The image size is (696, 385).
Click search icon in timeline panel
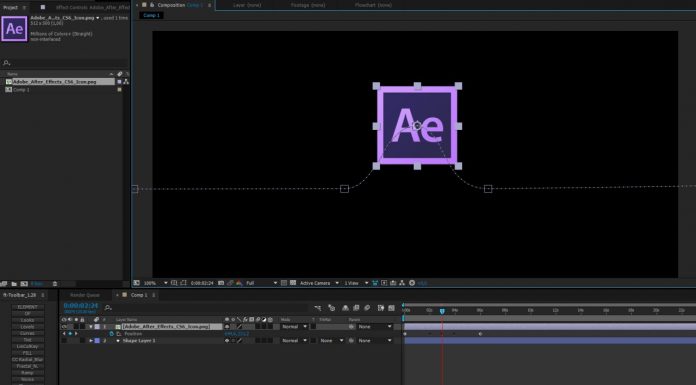click(x=108, y=307)
